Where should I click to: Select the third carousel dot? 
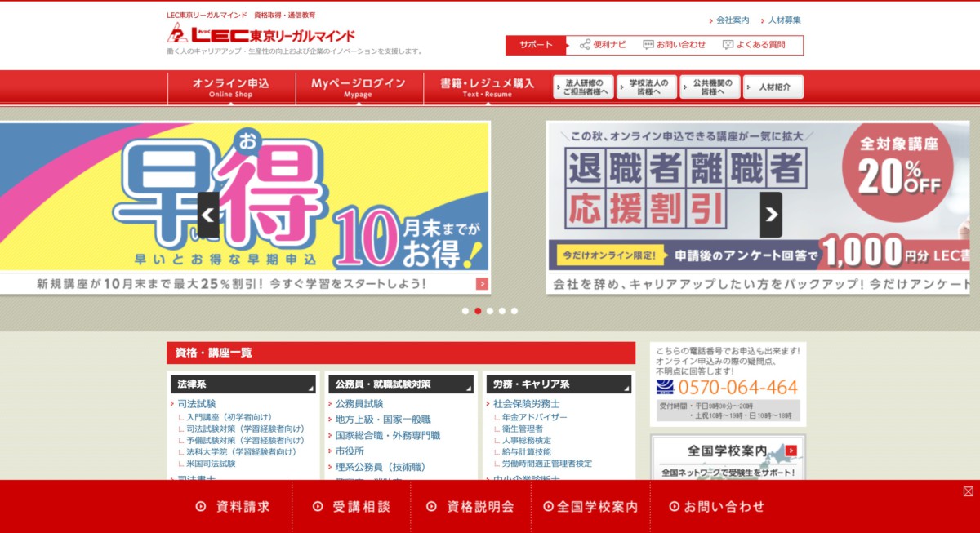[490, 311]
